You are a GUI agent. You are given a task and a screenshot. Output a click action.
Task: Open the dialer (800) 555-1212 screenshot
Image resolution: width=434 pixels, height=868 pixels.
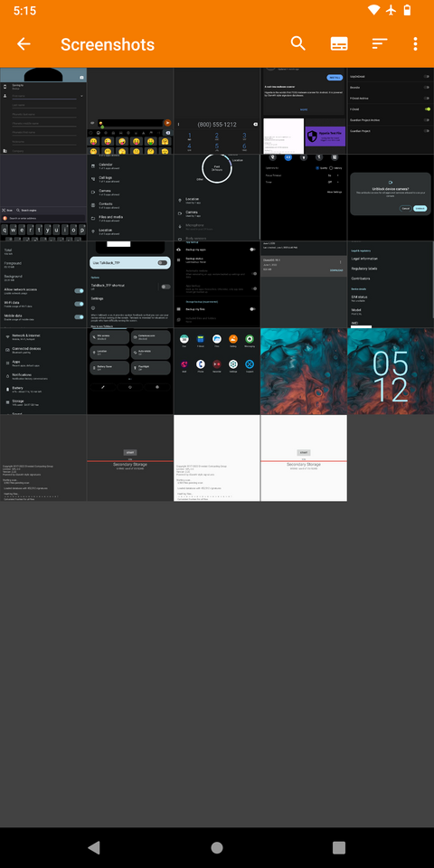217,110
